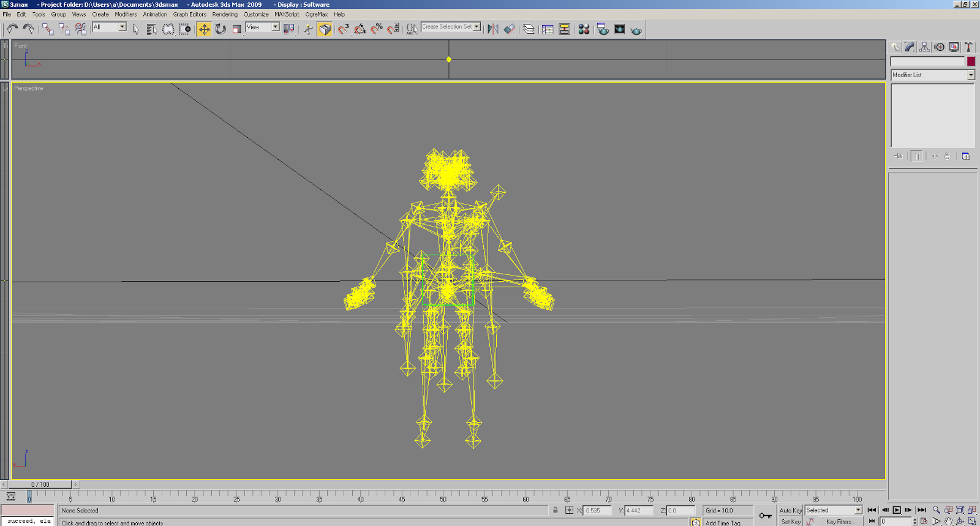Click the Align tool icon
This screenshot has width=980, height=526.
(x=510, y=29)
